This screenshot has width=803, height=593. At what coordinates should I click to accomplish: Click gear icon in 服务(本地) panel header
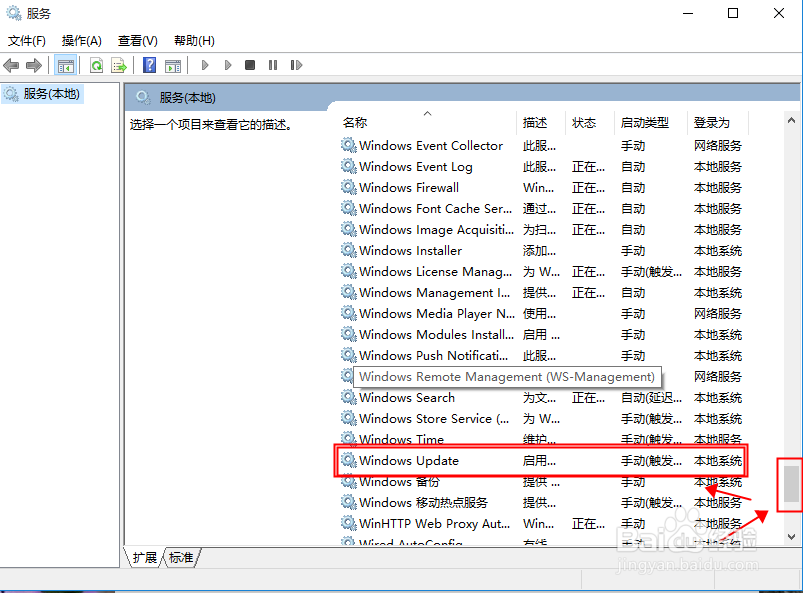pyautogui.click(x=143, y=97)
